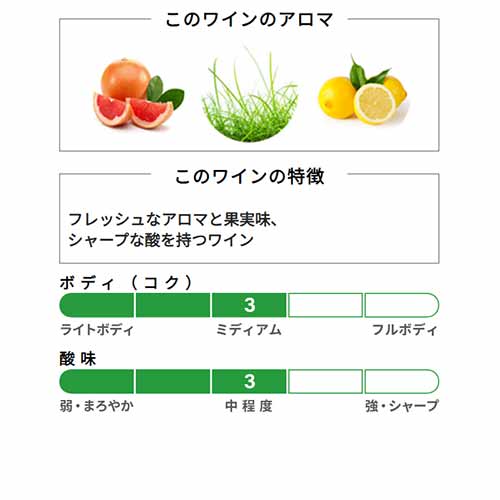Select the second body scale segment

(x=173, y=305)
